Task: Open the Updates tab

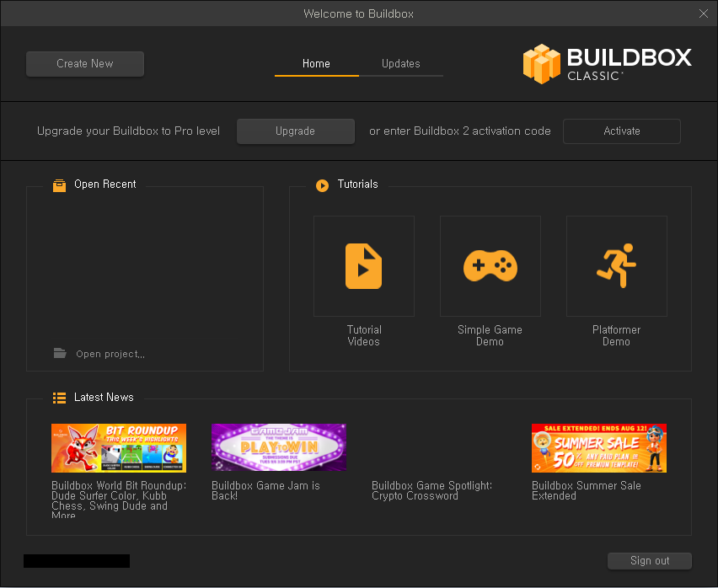Action: point(401,64)
